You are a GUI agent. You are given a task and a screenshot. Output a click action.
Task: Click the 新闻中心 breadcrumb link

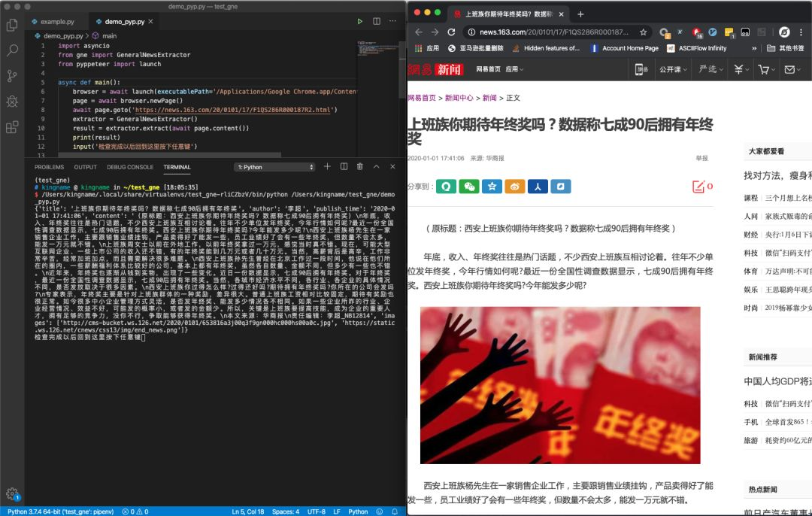[459, 98]
